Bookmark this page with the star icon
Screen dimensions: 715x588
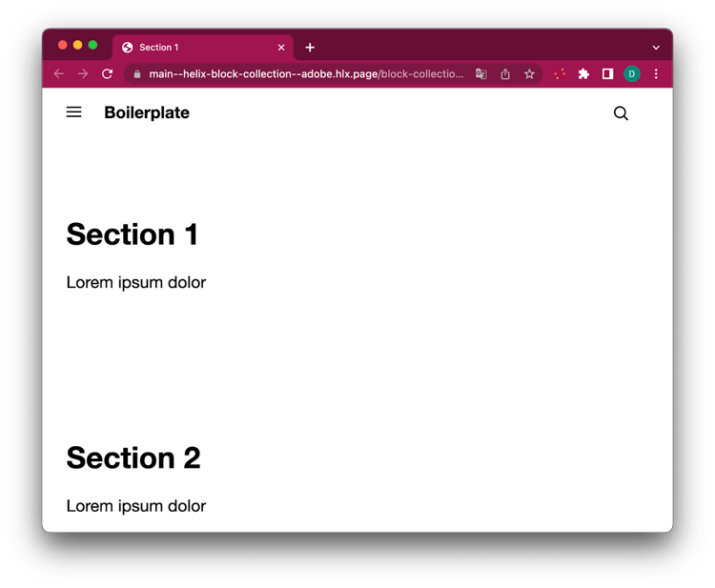pyautogui.click(x=529, y=73)
